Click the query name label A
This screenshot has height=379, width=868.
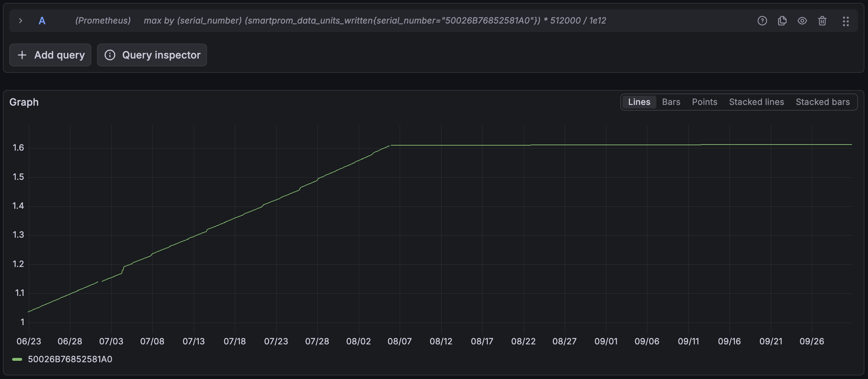42,21
